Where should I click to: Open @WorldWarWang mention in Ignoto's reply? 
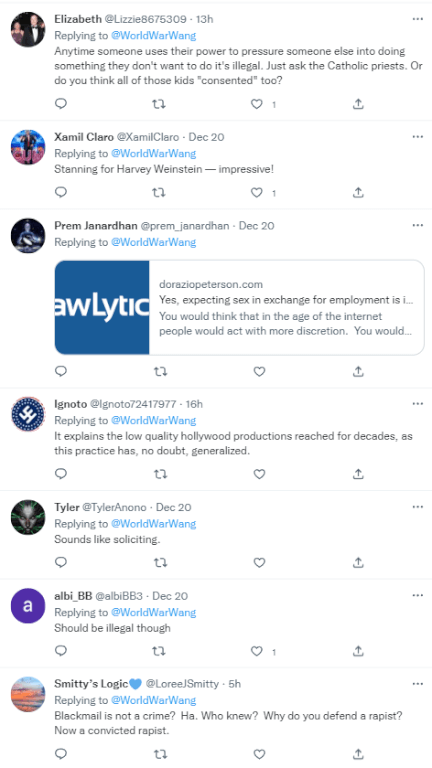(x=153, y=420)
